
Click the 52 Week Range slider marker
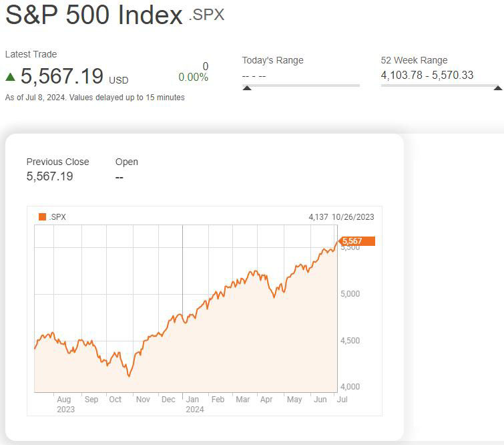tap(497, 87)
